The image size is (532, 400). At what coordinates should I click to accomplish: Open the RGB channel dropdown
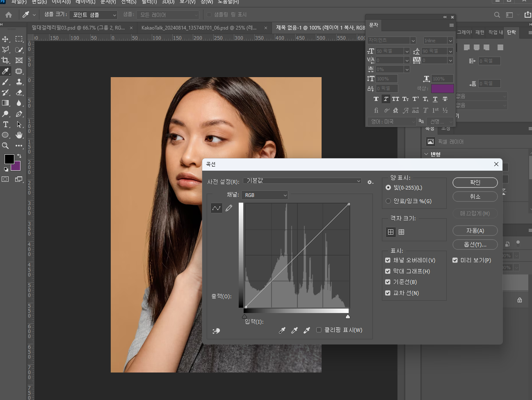tap(265, 195)
